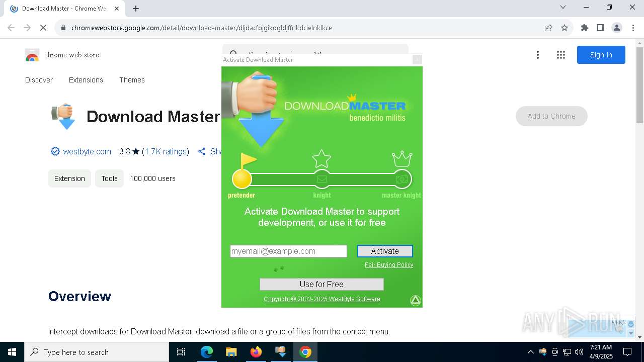This screenshot has height=362, width=644.
Task: Open the 1.7K ratings link
Action: 166,151
